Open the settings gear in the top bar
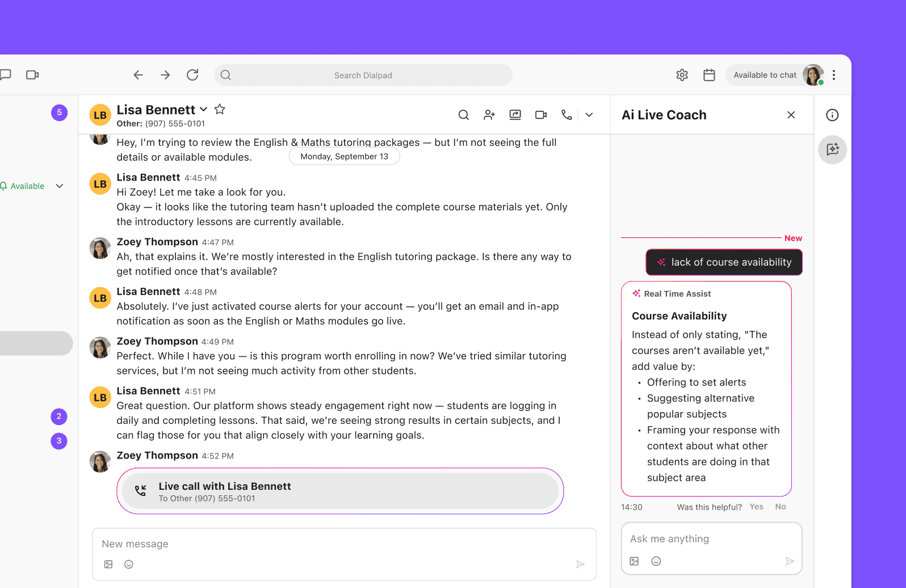This screenshot has width=906, height=588. tap(682, 75)
